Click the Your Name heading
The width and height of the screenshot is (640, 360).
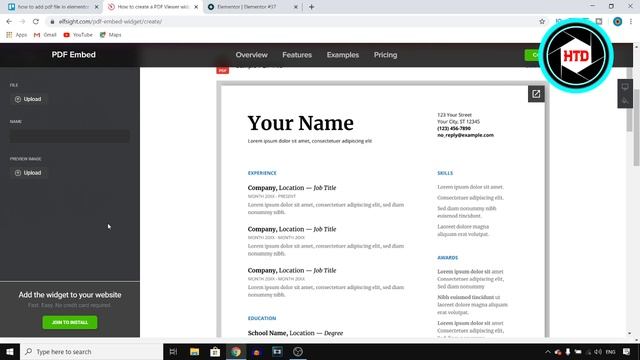[300, 123]
